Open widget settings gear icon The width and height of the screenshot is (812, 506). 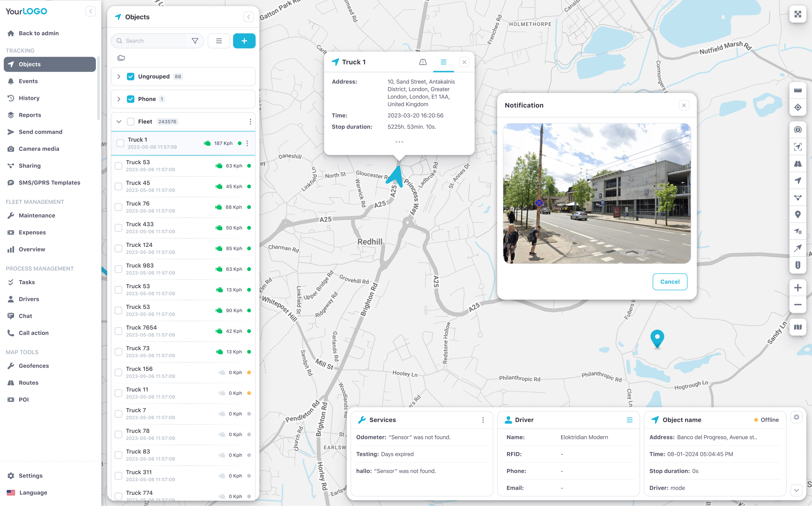796,417
